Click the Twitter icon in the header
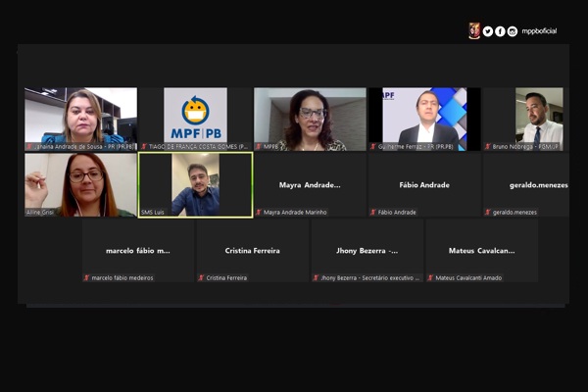Screen dimensions: 588x392 [487, 31]
